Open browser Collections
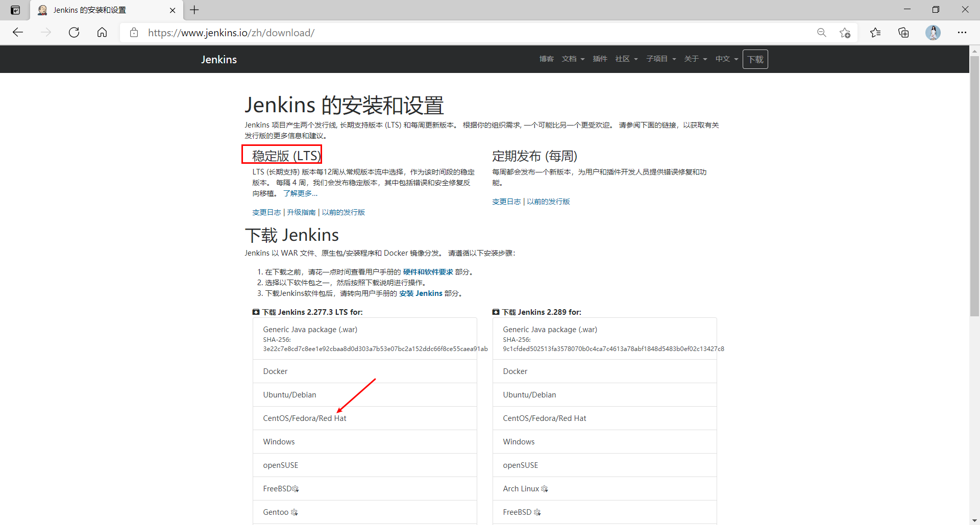Image resolution: width=980 pixels, height=525 pixels. click(x=903, y=33)
